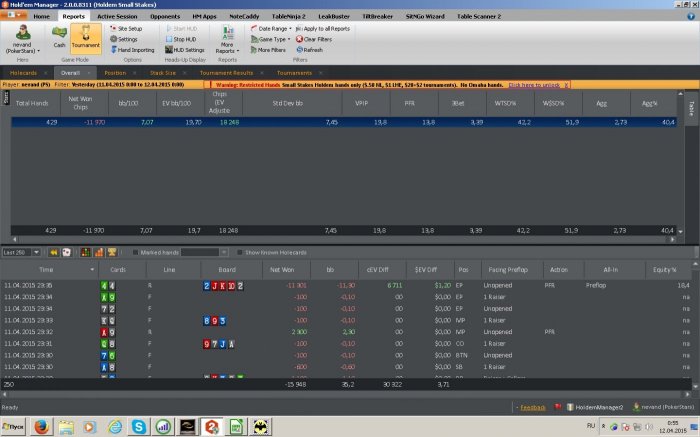Click Stop HUD

click(181, 39)
